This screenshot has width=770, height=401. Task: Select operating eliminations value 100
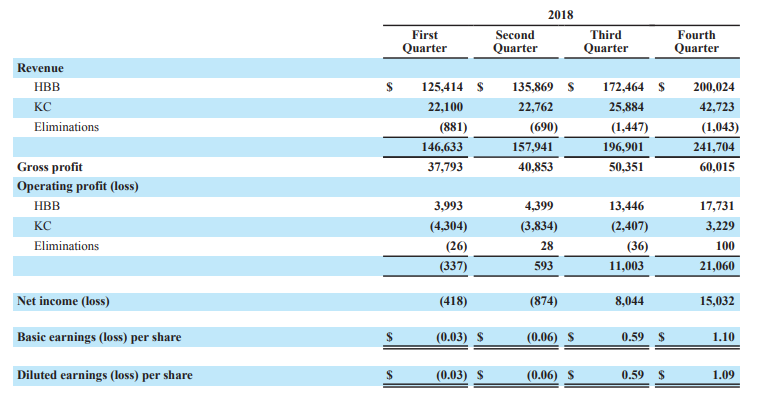[x=725, y=246]
